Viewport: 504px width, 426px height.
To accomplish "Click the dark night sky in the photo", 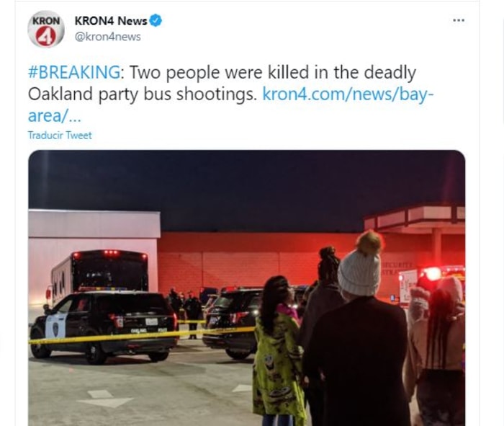I will coord(246,187).
